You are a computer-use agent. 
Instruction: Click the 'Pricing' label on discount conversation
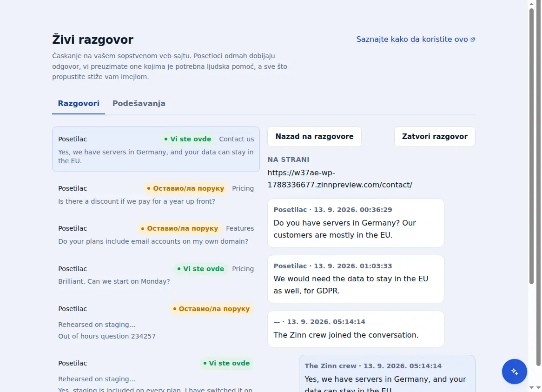click(243, 188)
